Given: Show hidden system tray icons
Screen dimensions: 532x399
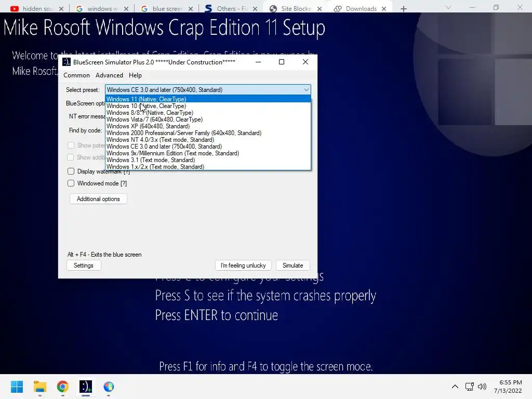Looking at the screenshot, I should click(455, 387).
